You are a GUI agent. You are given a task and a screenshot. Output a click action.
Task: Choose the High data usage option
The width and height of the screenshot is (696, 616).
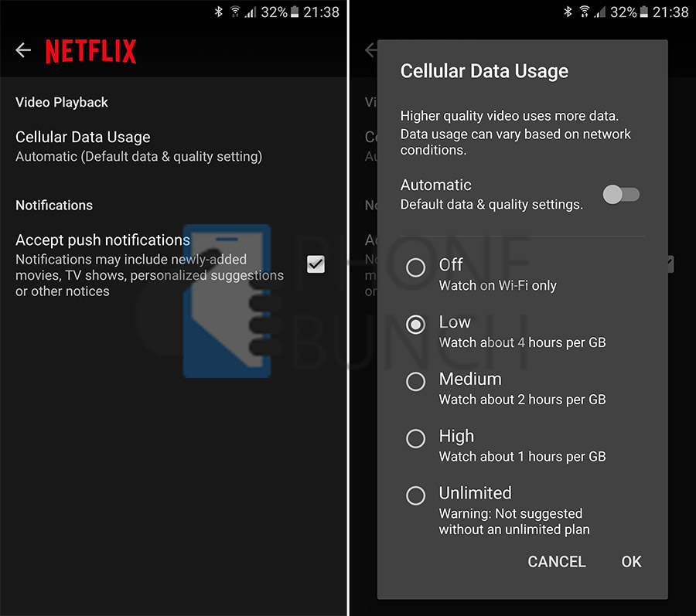(416, 439)
